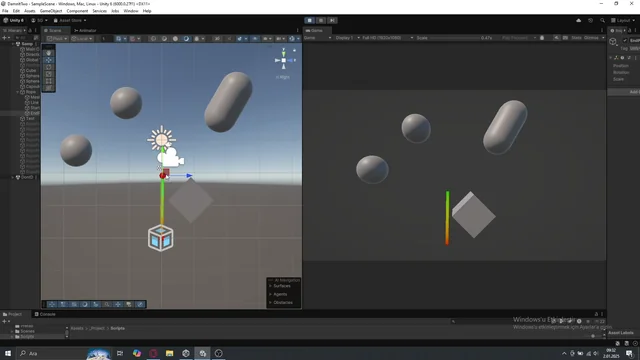Select the Scale tool in Scene toolbar

(x=49, y=74)
